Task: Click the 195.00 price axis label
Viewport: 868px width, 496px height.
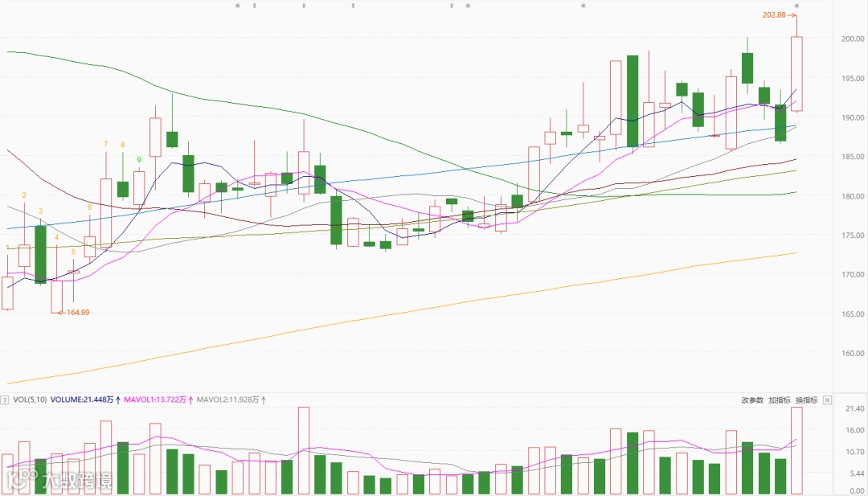Action: (853, 78)
